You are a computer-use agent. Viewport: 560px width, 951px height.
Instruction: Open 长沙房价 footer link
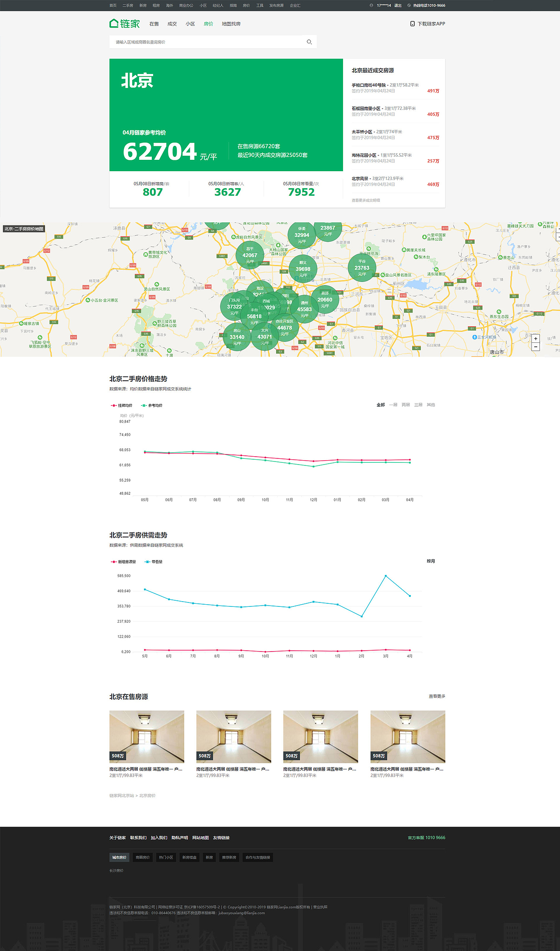pyautogui.click(x=116, y=870)
